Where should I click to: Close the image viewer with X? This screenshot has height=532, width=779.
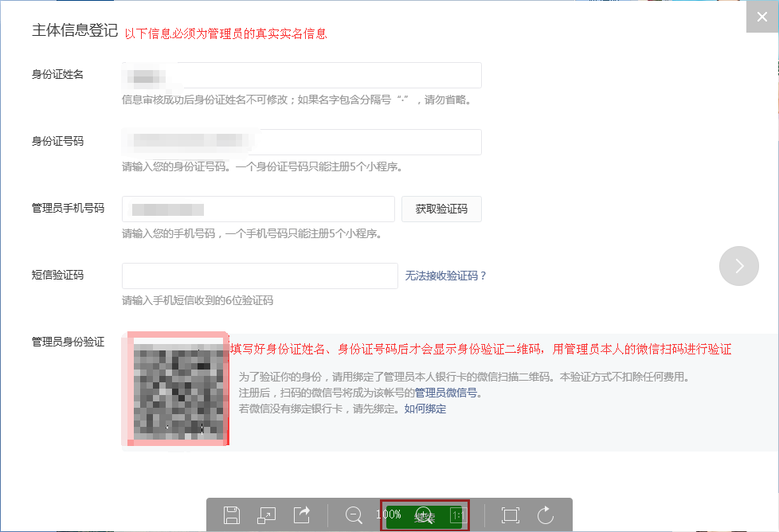coord(762,17)
